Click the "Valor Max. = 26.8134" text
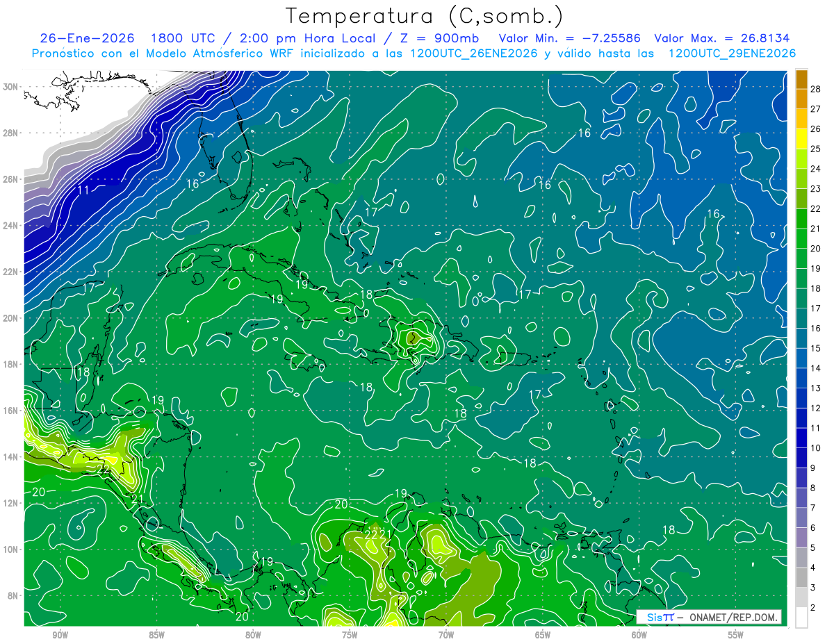This screenshot has height=644, width=834. point(722,38)
